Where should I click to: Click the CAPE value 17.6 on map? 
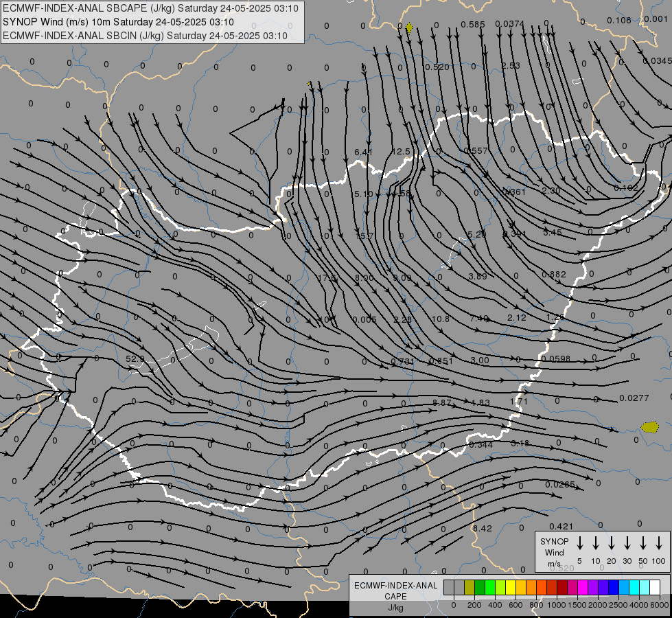click(x=327, y=278)
